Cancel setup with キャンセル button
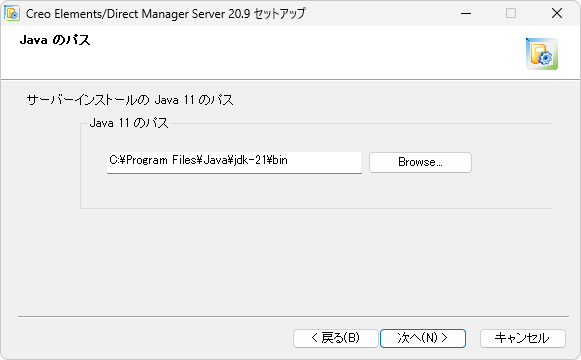 (x=523, y=338)
